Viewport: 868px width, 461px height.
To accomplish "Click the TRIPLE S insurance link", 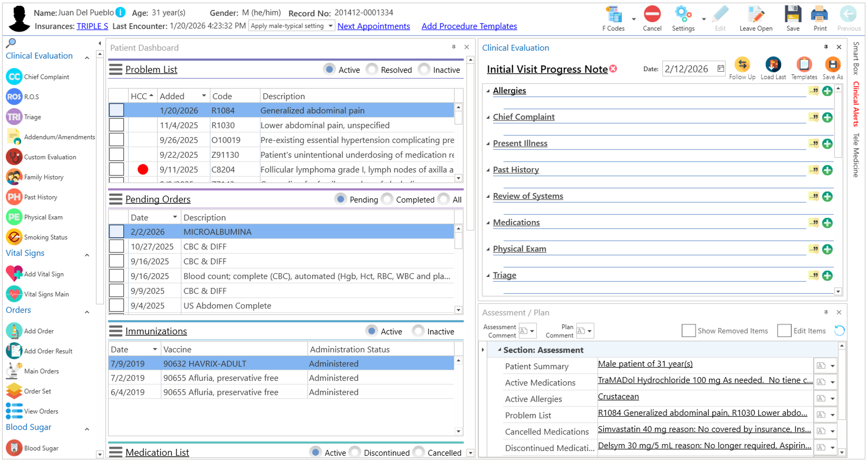I will pyautogui.click(x=92, y=26).
